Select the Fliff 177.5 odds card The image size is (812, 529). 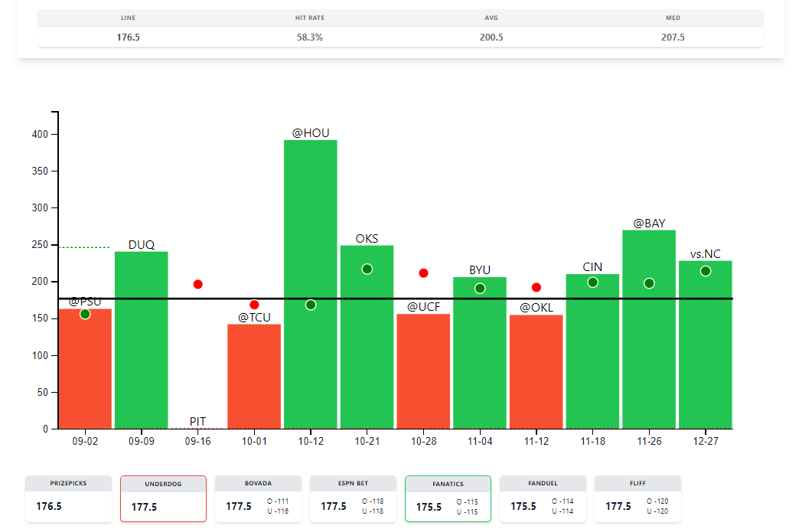coord(638,498)
